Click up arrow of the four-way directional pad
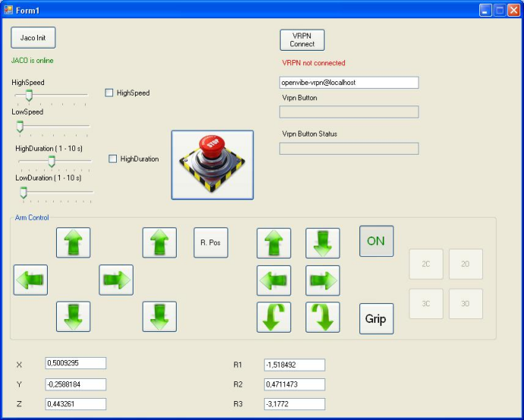524x420 pixels. click(x=74, y=243)
